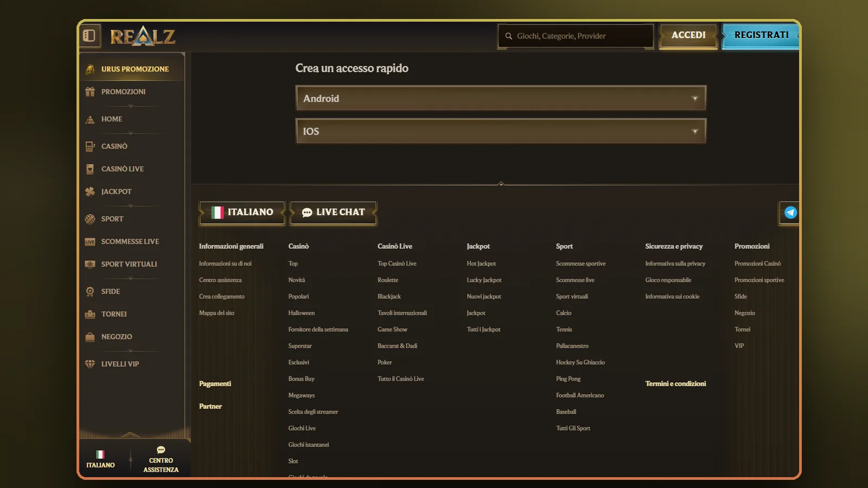The image size is (868, 488).
Task: Open Centro Assistenza in sidebar footer
Action: tap(161, 460)
